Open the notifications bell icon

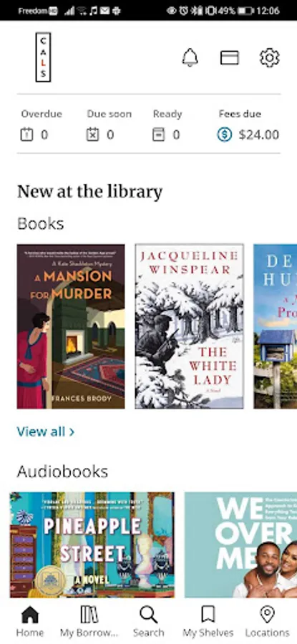pos(190,57)
